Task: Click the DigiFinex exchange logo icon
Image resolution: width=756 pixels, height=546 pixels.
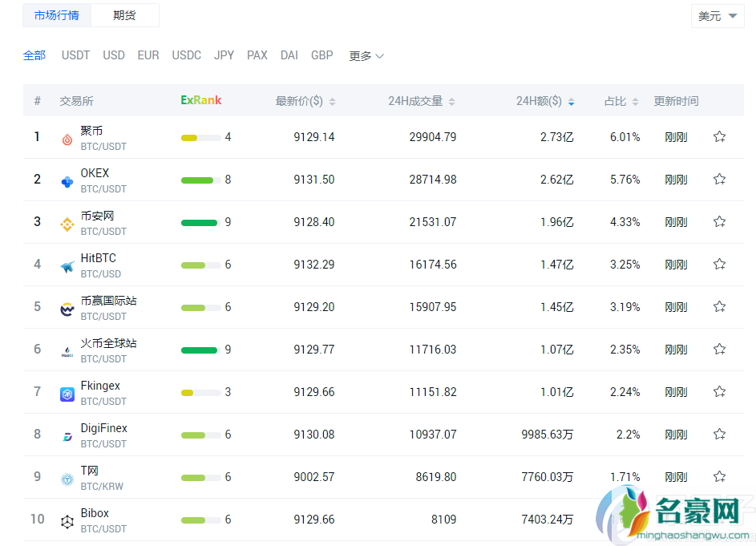Action: pyautogui.click(x=67, y=436)
